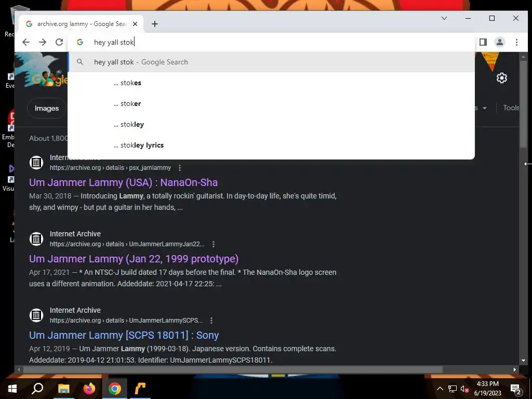Reload the current page
Viewport: 532px width, 399px height.
pos(59,42)
